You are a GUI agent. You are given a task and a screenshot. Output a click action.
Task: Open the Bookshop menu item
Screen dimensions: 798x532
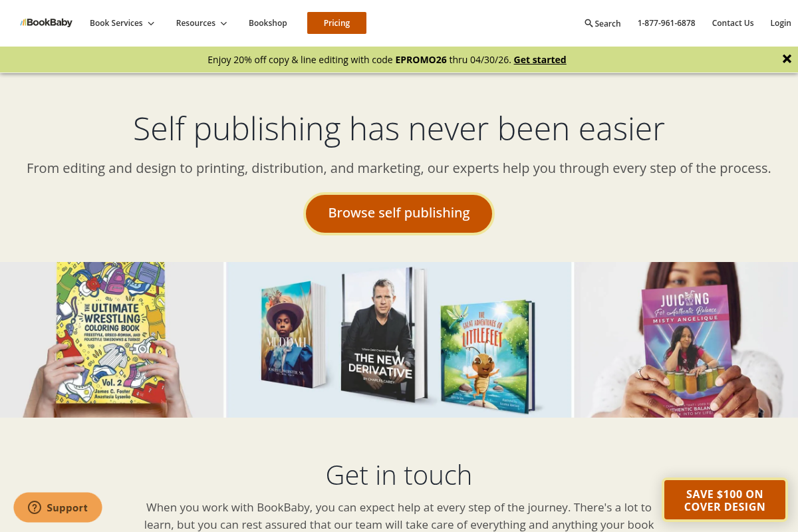268,23
